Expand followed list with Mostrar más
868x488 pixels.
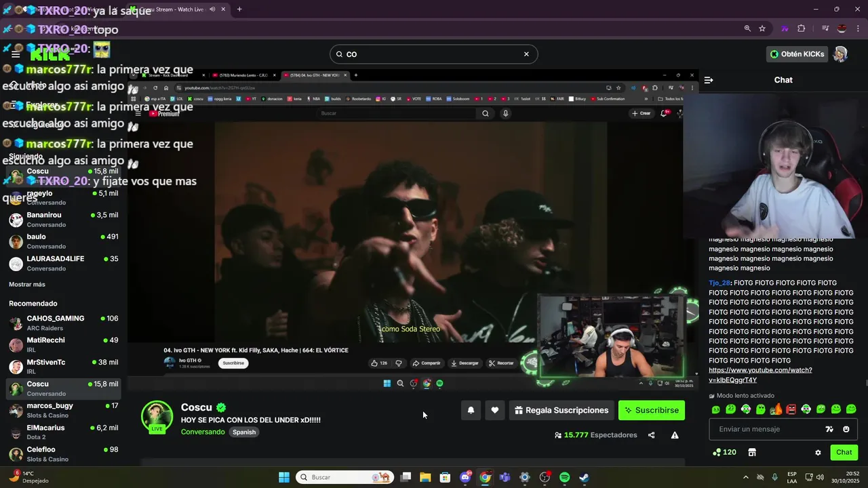[x=27, y=285]
